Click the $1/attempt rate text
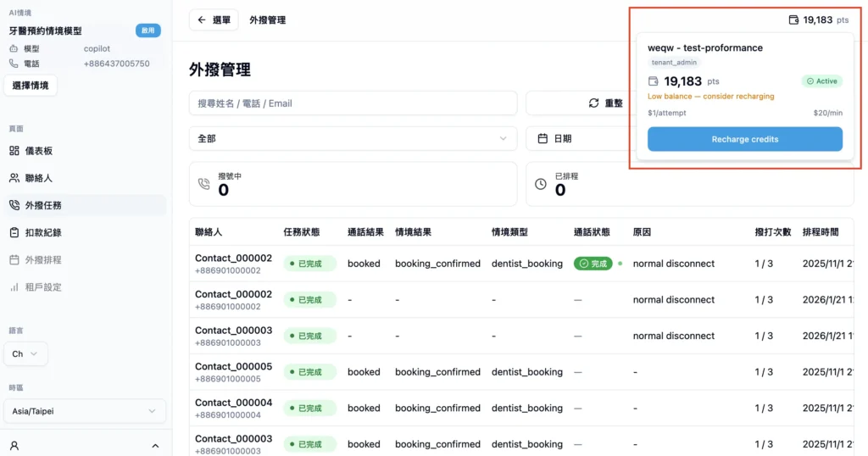The width and height of the screenshot is (868, 456). pos(667,113)
